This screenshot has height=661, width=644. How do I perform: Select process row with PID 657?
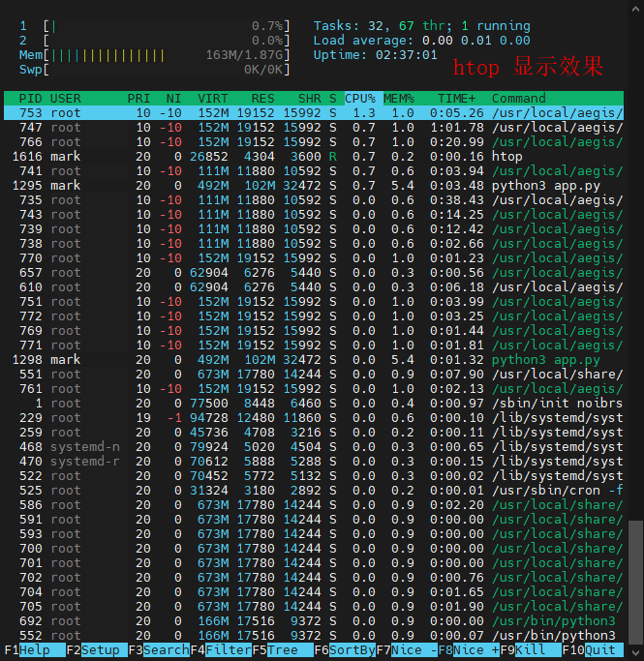pyautogui.click(x=314, y=273)
